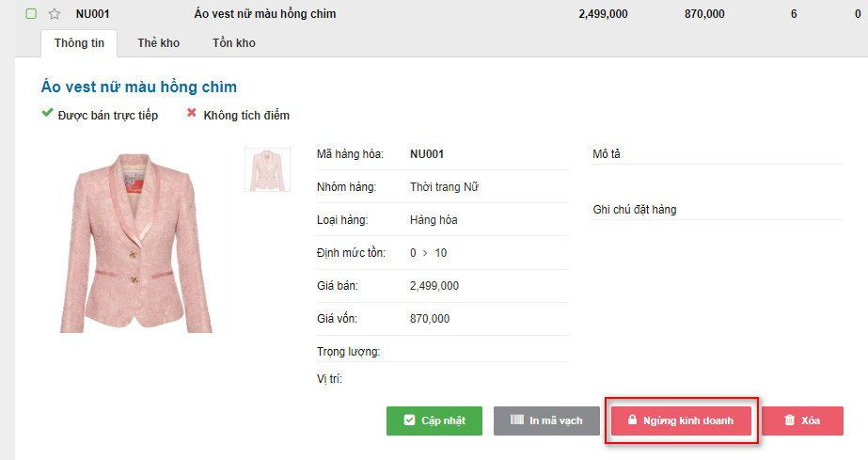This screenshot has height=460, width=868.
Task: Click the red X beside Không tích điểm
Action: 192,114
